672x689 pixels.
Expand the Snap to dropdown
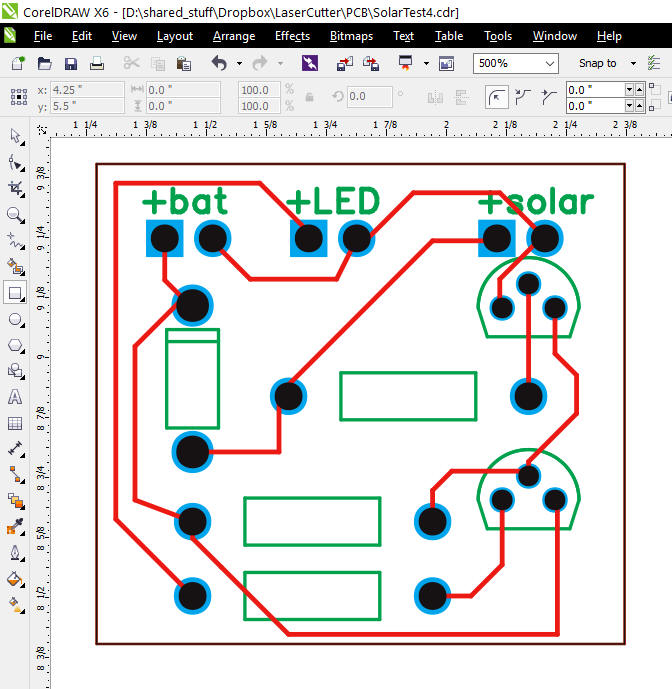click(x=636, y=63)
